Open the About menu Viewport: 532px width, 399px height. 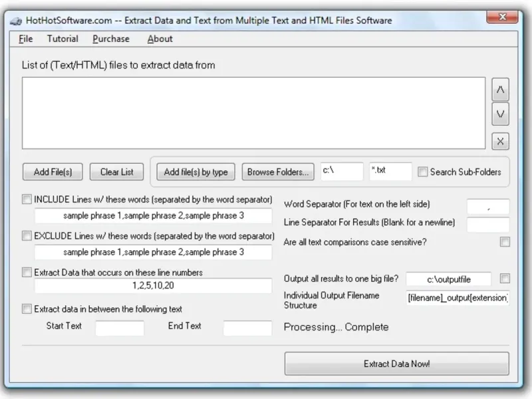click(160, 39)
